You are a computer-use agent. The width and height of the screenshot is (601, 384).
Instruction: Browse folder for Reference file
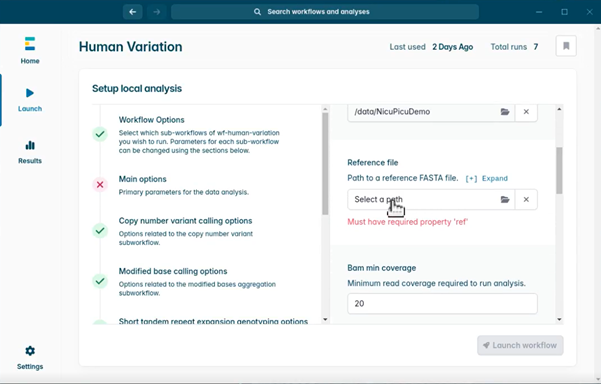[x=505, y=199]
